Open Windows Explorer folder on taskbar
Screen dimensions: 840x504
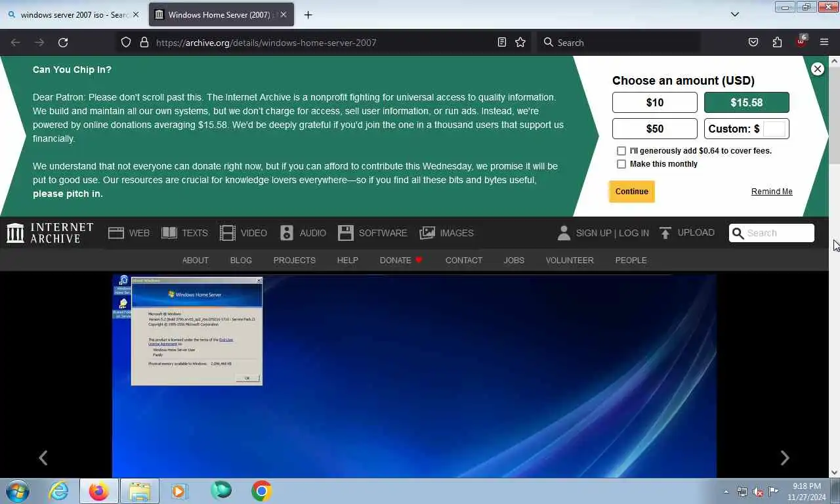pos(140,491)
